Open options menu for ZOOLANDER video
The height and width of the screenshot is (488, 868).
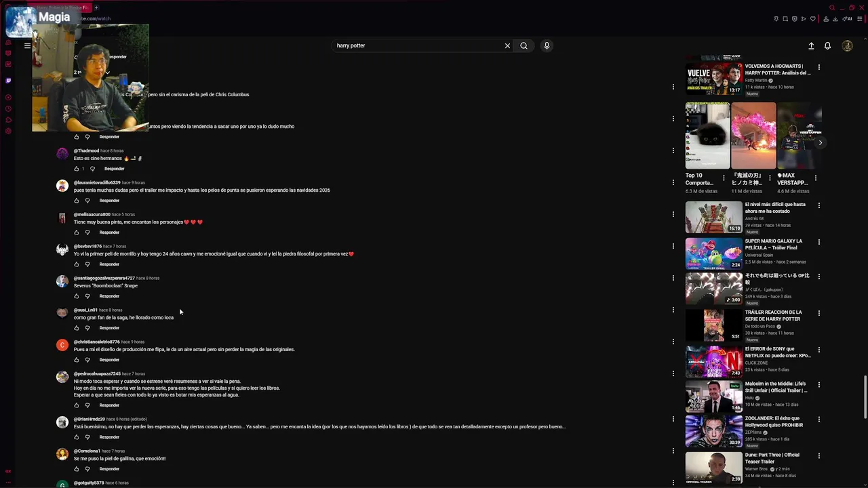click(818, 420)
